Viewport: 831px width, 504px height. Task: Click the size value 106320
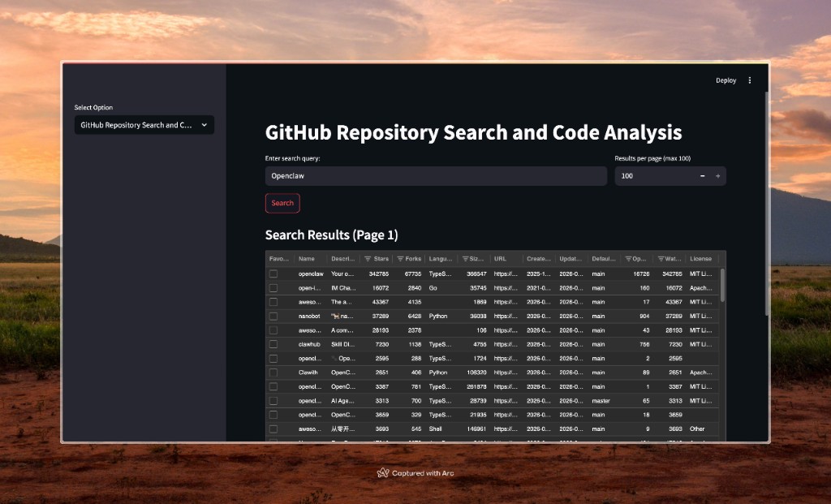[476, 373]
